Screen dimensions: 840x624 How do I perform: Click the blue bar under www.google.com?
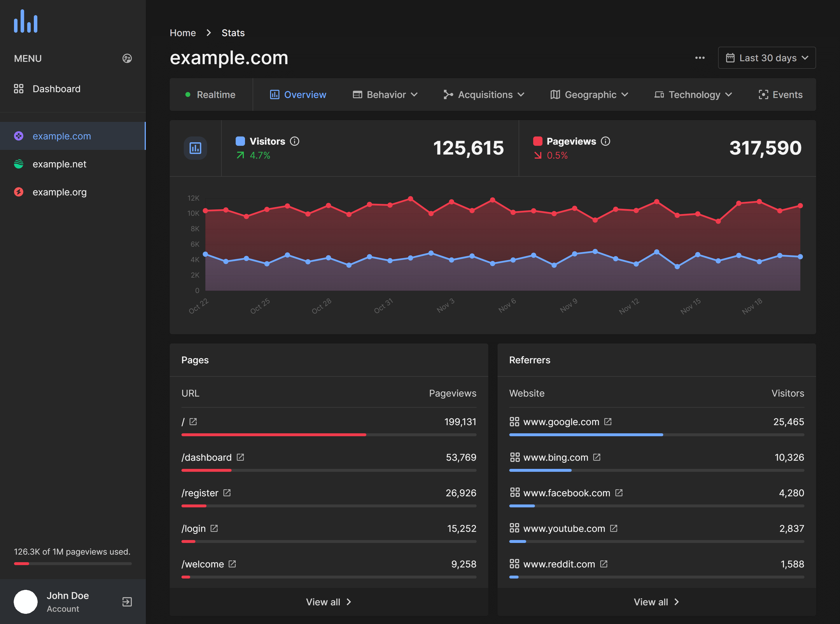(586, 435)
